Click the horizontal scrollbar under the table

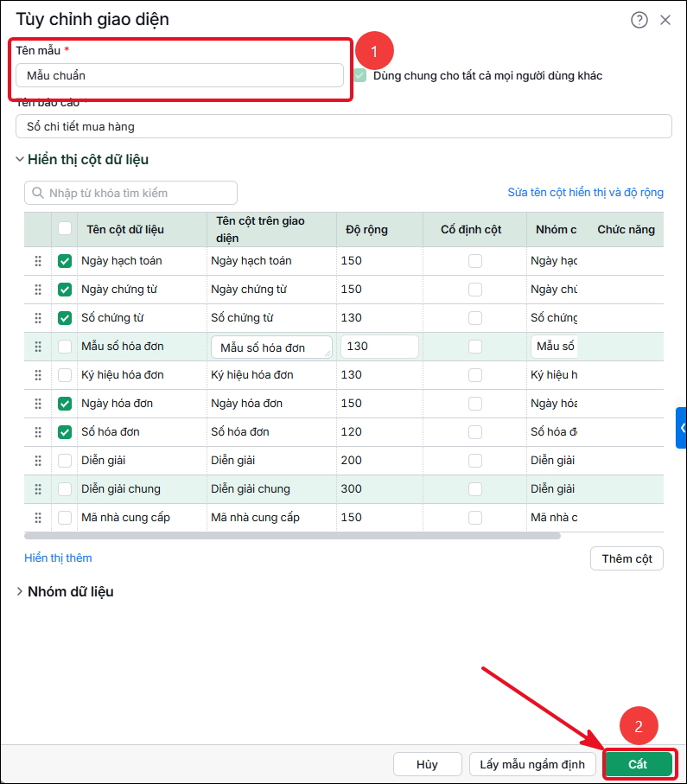click(x=292, y=536)
